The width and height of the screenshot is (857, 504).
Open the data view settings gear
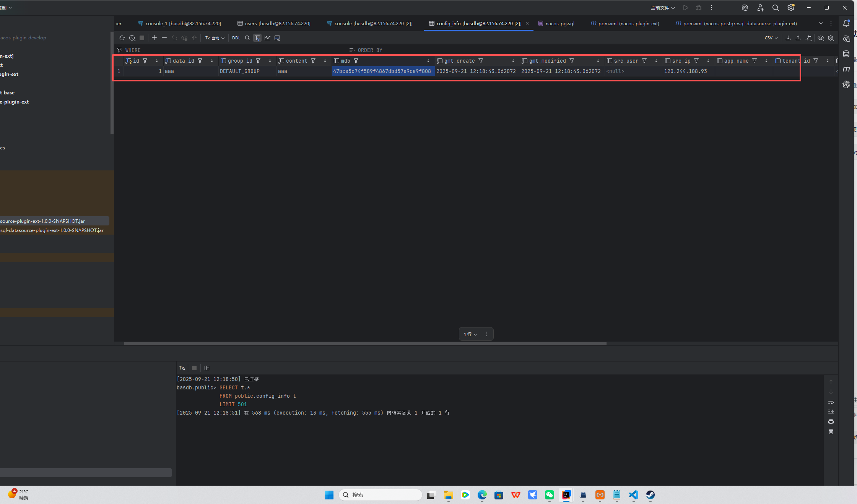(x=831, y=38)
